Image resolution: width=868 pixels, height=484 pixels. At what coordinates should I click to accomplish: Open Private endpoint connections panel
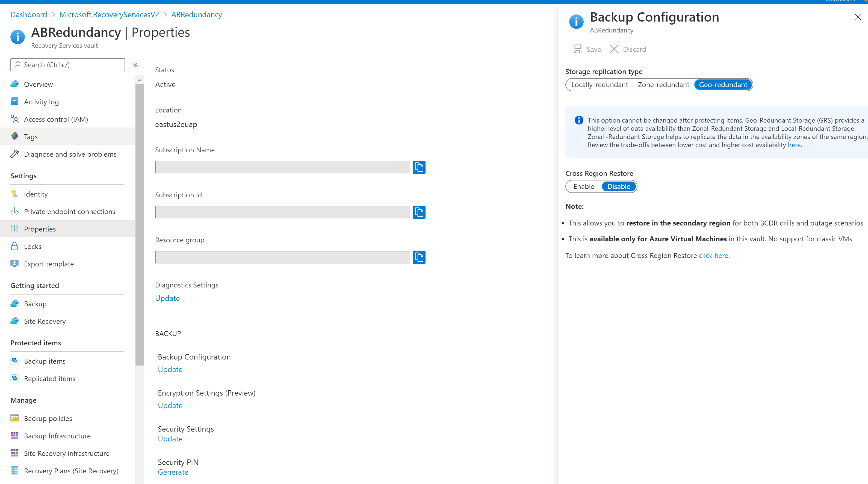pyautogui.click(x=69, y=211)
